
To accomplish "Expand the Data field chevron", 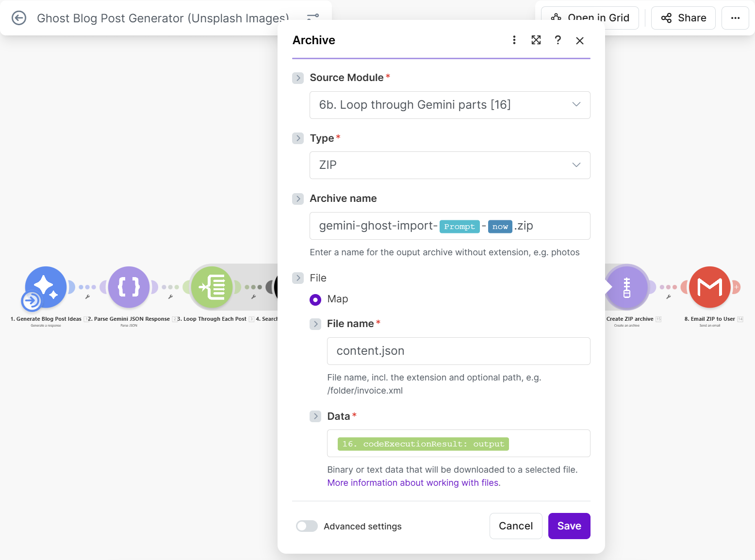I will tap(315, 416).
